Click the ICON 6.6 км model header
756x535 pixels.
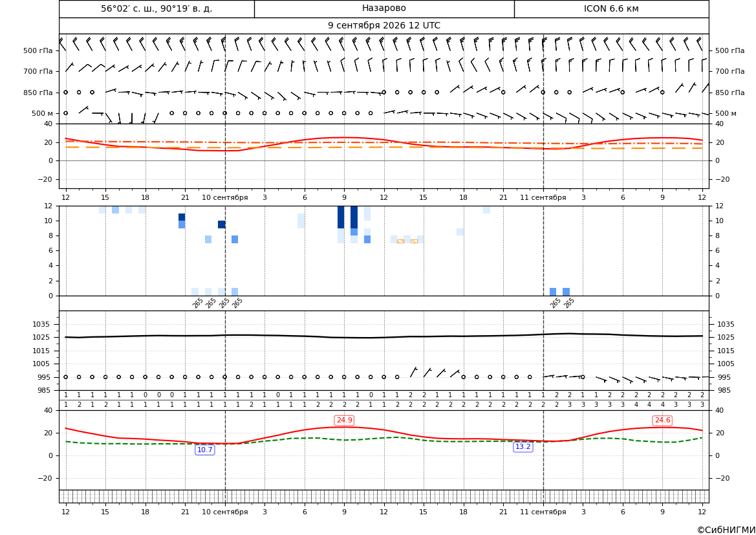pyautogui.click(x=611, y=8)
